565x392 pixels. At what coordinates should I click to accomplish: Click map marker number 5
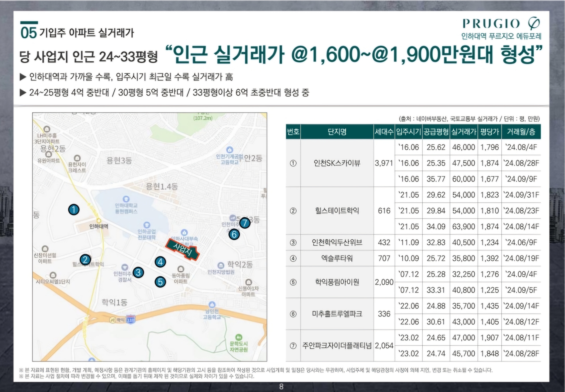coord(160,282)
